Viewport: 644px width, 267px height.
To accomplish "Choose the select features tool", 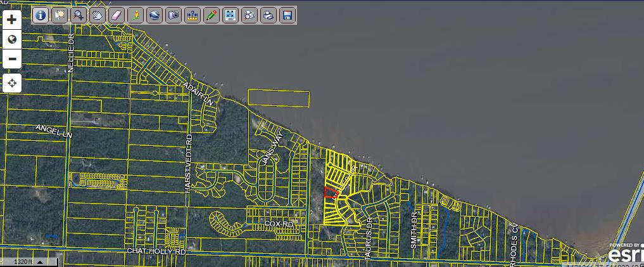I will pyautogui.click(x=60, y=15).
